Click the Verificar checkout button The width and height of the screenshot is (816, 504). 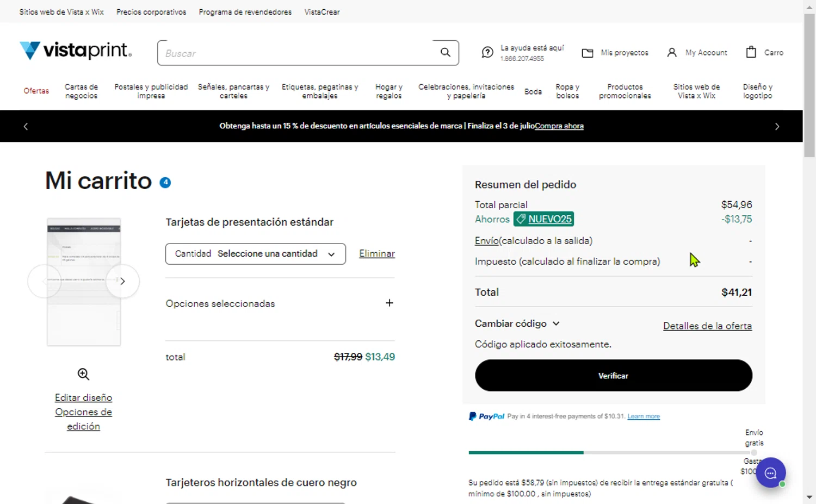tap(614, 375)
